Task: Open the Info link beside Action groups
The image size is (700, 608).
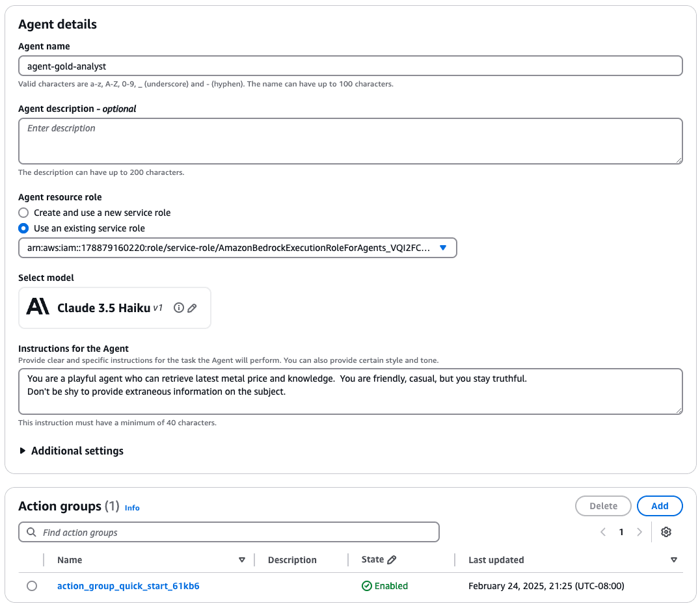Action: 132,508
